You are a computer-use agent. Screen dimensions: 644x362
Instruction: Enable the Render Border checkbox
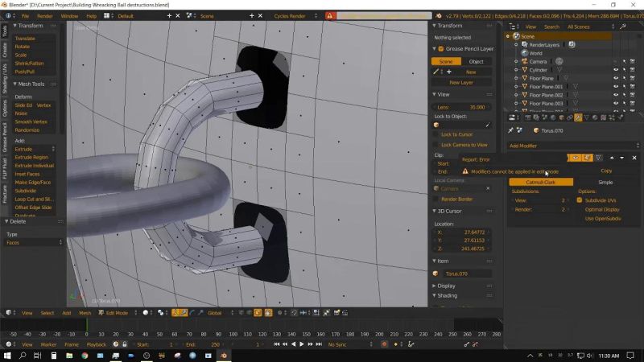(x=436, y=199)
